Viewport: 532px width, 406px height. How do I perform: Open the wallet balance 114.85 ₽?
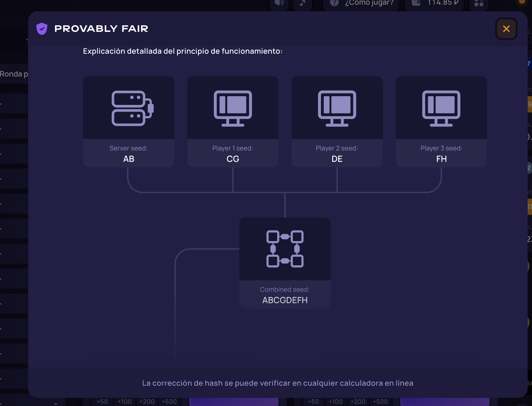[x=435, y=3]
